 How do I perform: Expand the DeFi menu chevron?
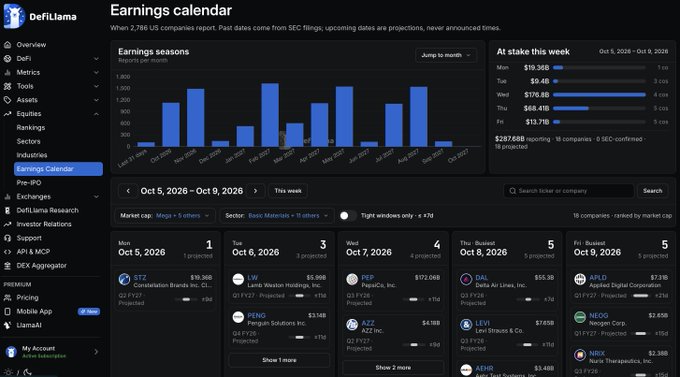(x=96, y=59)
